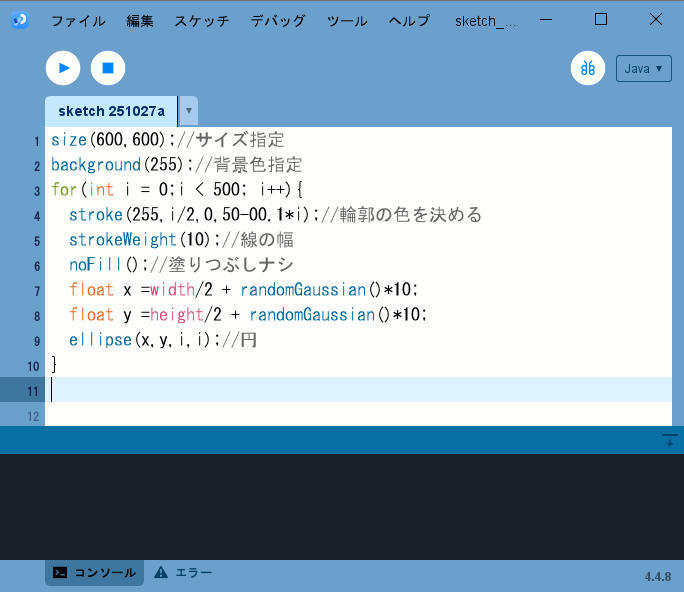
Task: Toggle the debugger butterfly icon
Action: tap(588, 68)
